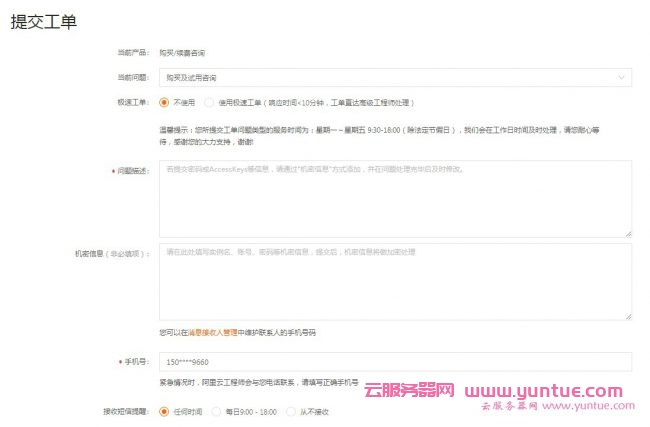Screen dimensions: 650x427
Task: Click the 云服务器网 watermark logo
Action: pos(409,391)
